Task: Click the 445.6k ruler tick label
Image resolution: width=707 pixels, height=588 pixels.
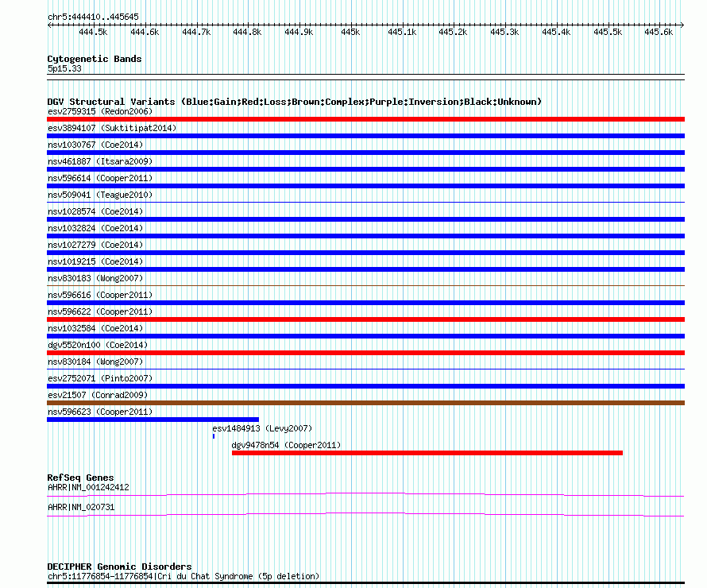Action: coord(659,33)
